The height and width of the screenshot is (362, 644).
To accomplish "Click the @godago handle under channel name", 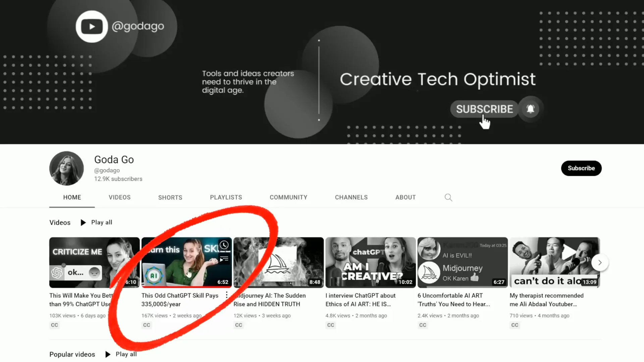I will point(107,170).
